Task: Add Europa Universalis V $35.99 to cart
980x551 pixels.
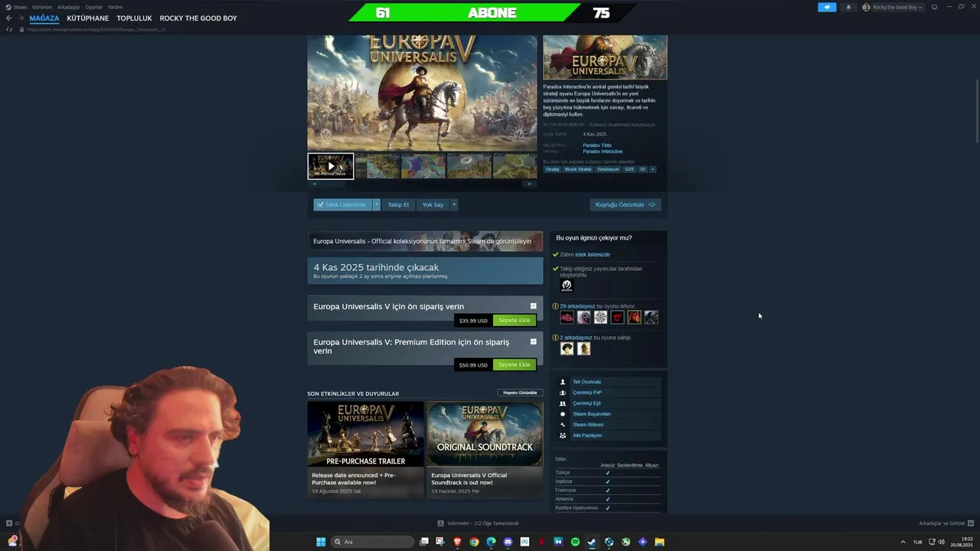Action: coord(514,321)
